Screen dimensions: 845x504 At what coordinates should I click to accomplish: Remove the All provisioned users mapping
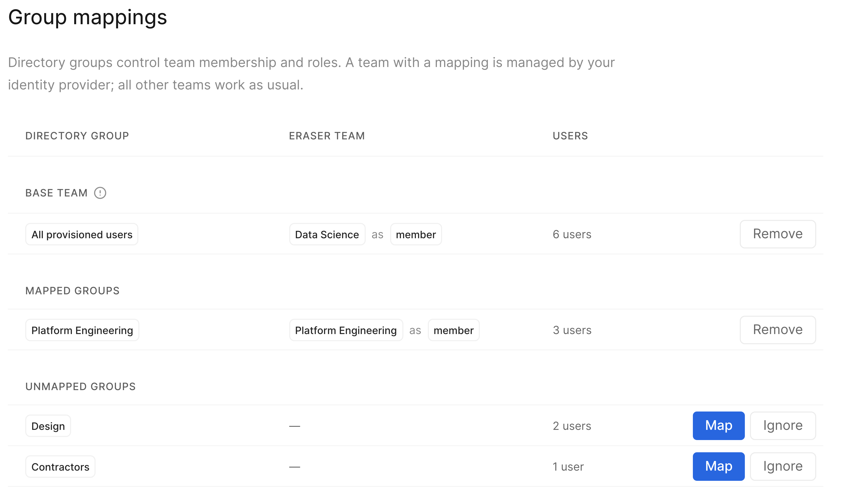point(778,234)
